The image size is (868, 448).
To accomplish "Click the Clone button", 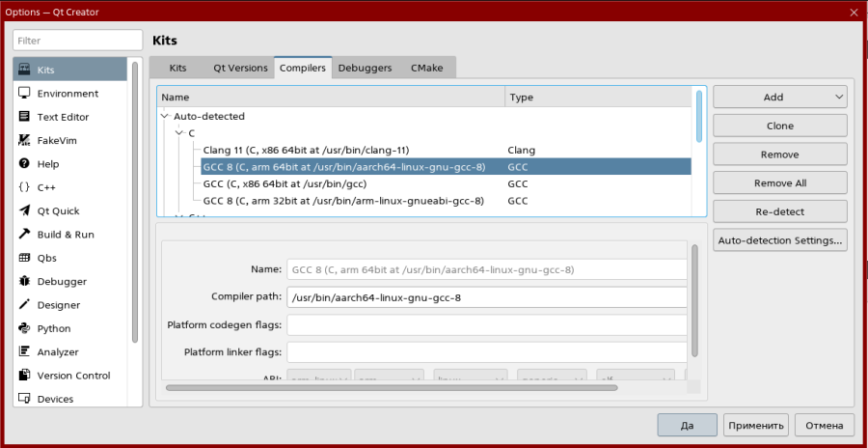I will (779, 126).
